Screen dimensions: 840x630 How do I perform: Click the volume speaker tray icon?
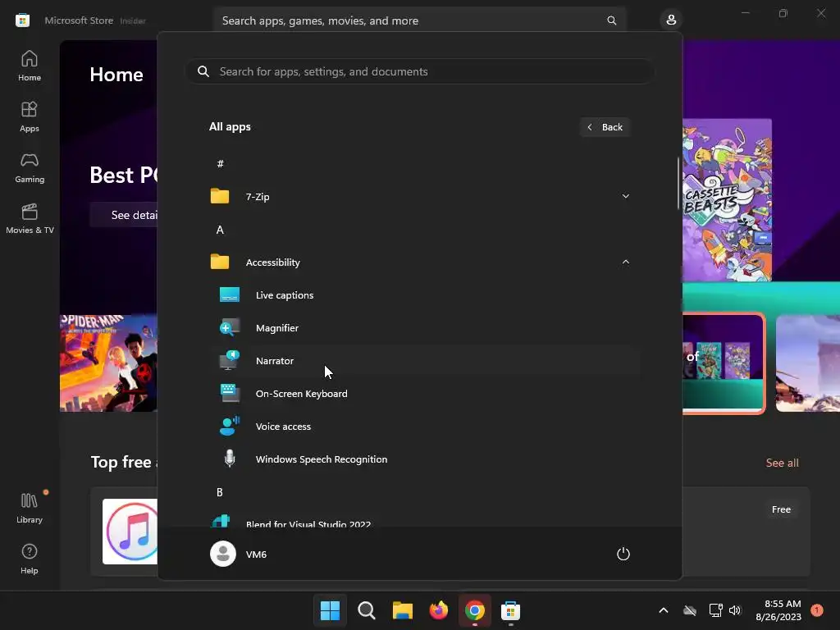point(735,610)
